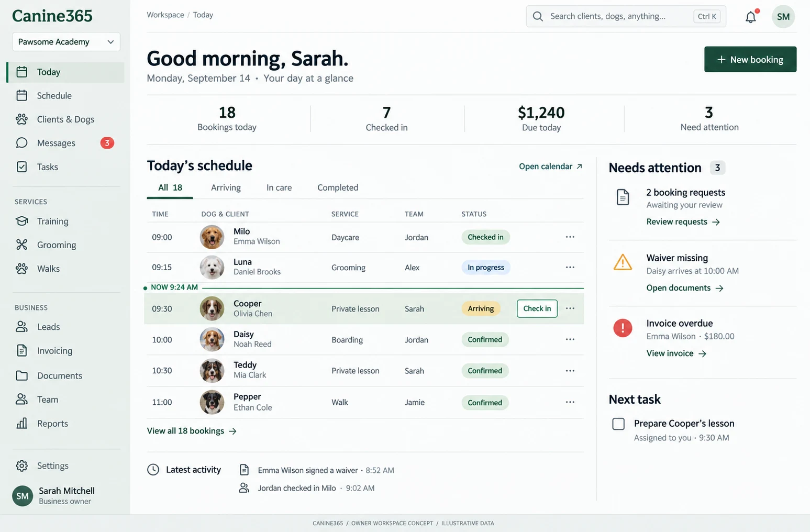Click the Tasks checkmark icon in sidebar
The image size is (810, 532).
tap(21, 167)
